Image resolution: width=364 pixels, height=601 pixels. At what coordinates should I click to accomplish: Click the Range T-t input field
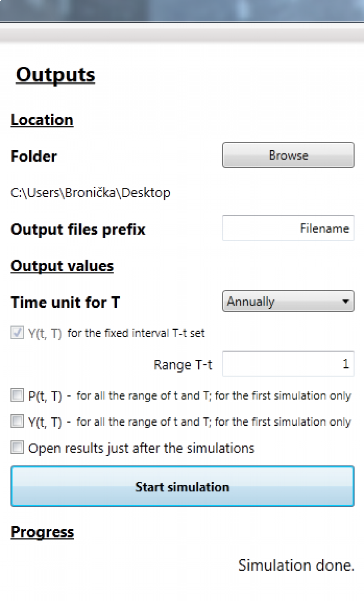pyautogui.click(x=288, y=364)
